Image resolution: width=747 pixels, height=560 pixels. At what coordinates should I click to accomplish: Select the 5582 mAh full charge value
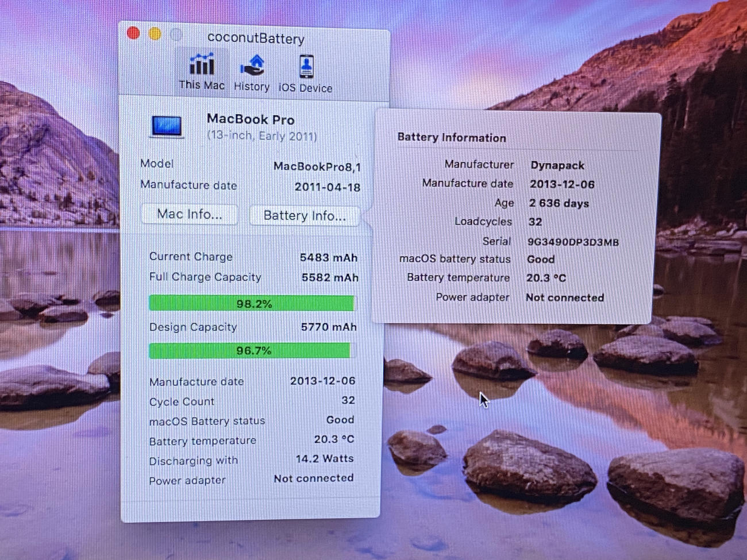click(330, 278)
